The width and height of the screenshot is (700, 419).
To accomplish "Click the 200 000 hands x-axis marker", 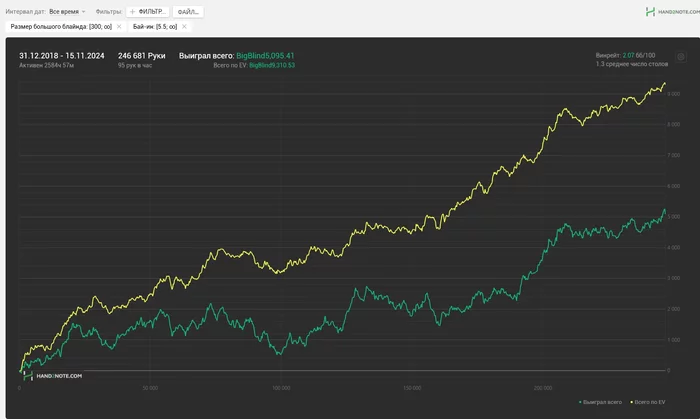I will click(x=543, y=388).
